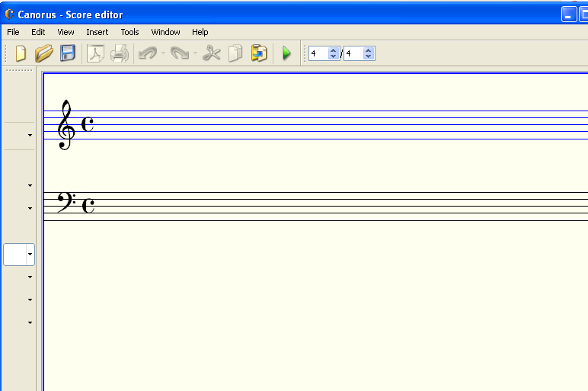The width and height of the screenshot is (588, 391).
Task: Redo the last undone action
Action: (x=180, y=53)
